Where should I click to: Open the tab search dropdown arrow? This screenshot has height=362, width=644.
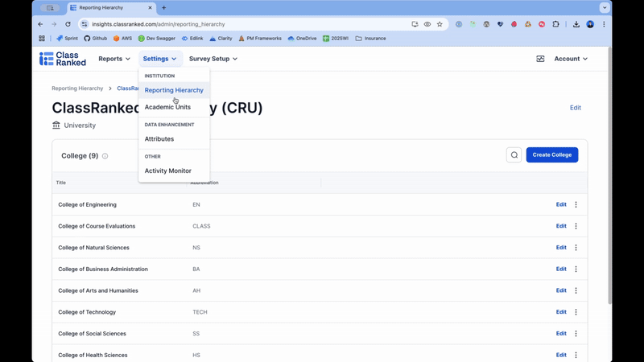[605, 8]
